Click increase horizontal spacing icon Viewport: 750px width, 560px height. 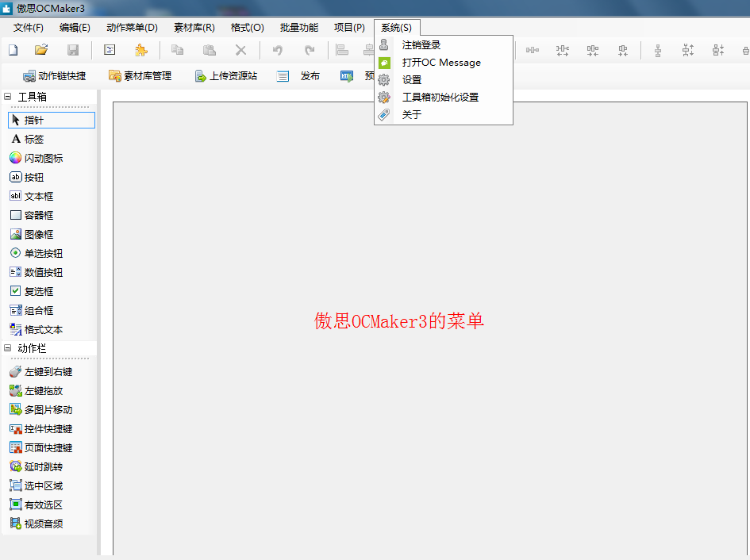(x=563, y=50)
